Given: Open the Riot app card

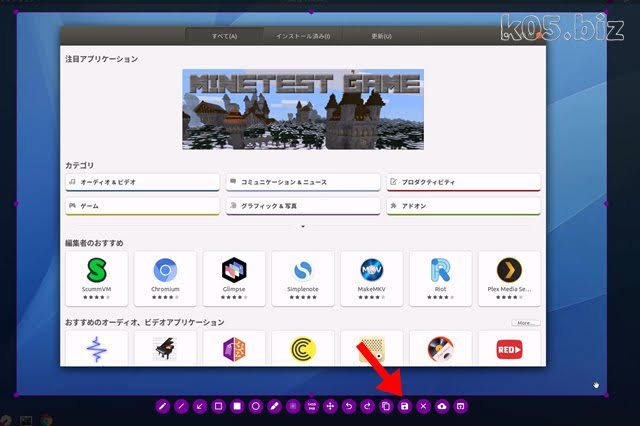Looking at the screenshot, I should 440,279.
